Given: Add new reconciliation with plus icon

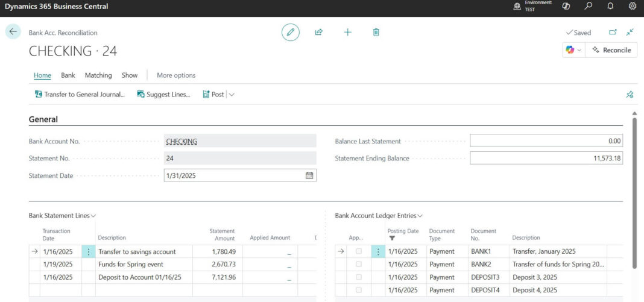Looking at the screenshot, I should [x=347, y=32].
